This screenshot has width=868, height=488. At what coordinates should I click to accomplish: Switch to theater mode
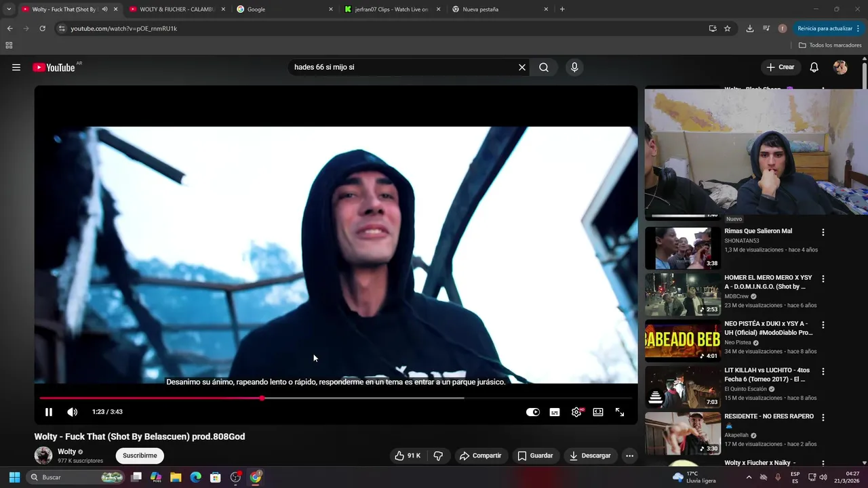[x=598, y=412]
